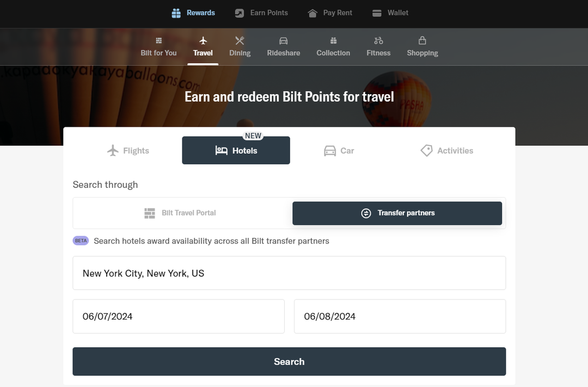Open the destination selector for New York City
This screenshot has width=588, height=387.
tap(289, 273)
